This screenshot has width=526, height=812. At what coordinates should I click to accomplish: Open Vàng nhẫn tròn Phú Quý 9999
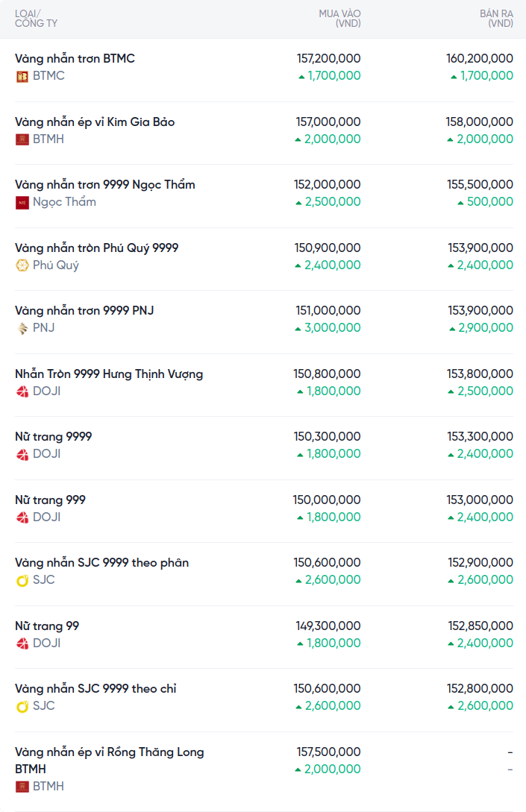(x=96, y=248)
